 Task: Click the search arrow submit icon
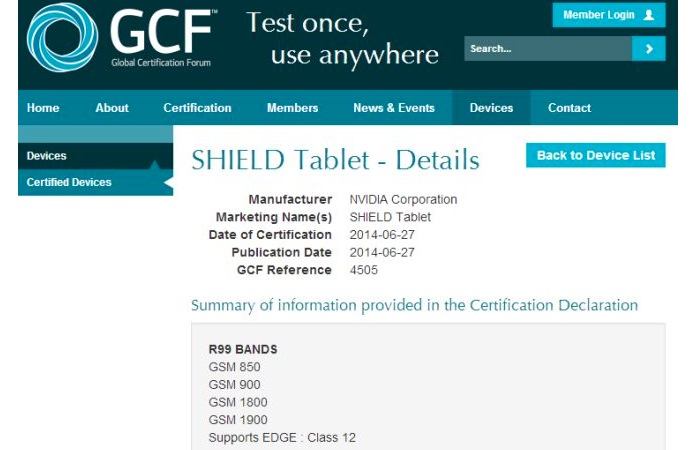pos(649,48)
